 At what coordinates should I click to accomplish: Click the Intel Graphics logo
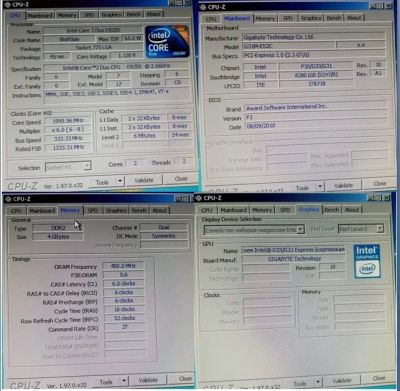[367, 262]
